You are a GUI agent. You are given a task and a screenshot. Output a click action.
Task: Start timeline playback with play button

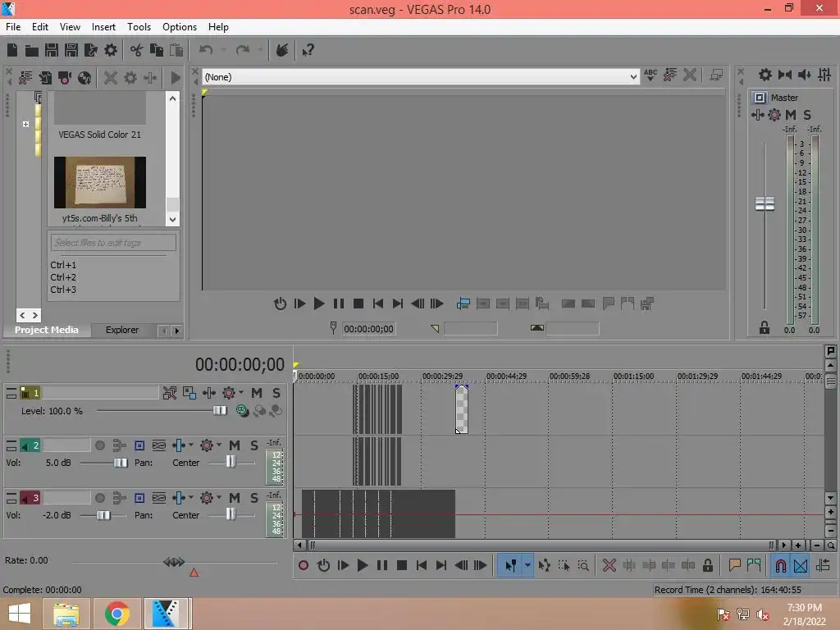point(362,565)
